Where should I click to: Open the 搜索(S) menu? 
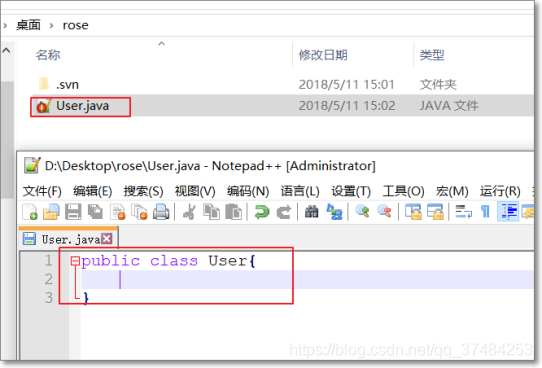[x=143, y=191]
